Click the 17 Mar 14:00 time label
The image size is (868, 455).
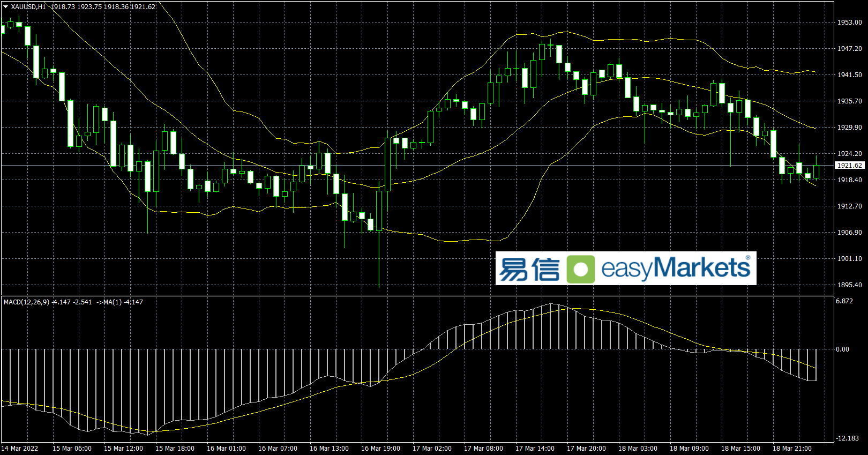pyautogui.click(x=535, y=449)
